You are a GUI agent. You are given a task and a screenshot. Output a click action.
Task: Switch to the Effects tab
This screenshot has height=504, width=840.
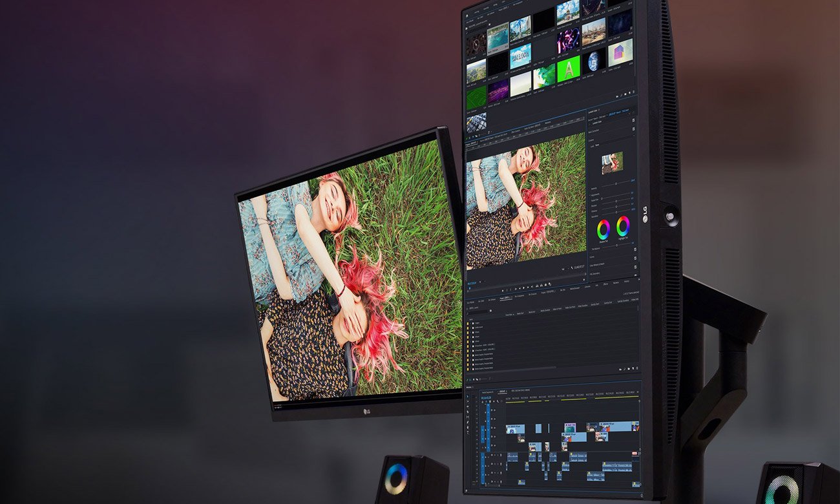point(605,284)
